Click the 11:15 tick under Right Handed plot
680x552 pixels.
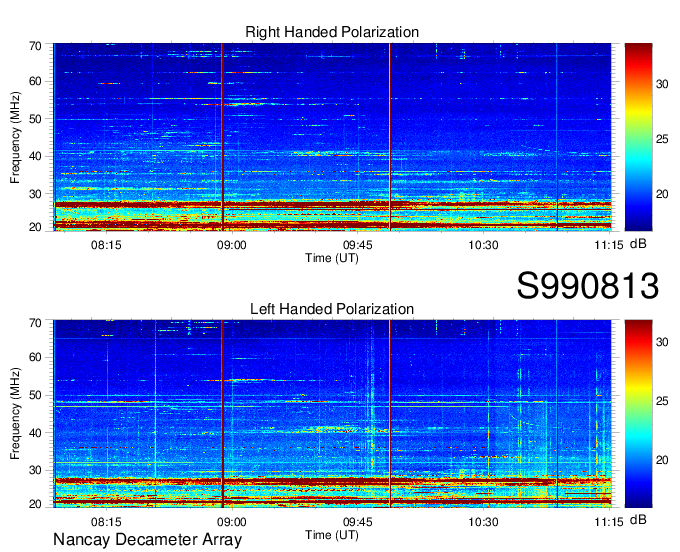tap(608, 245)
